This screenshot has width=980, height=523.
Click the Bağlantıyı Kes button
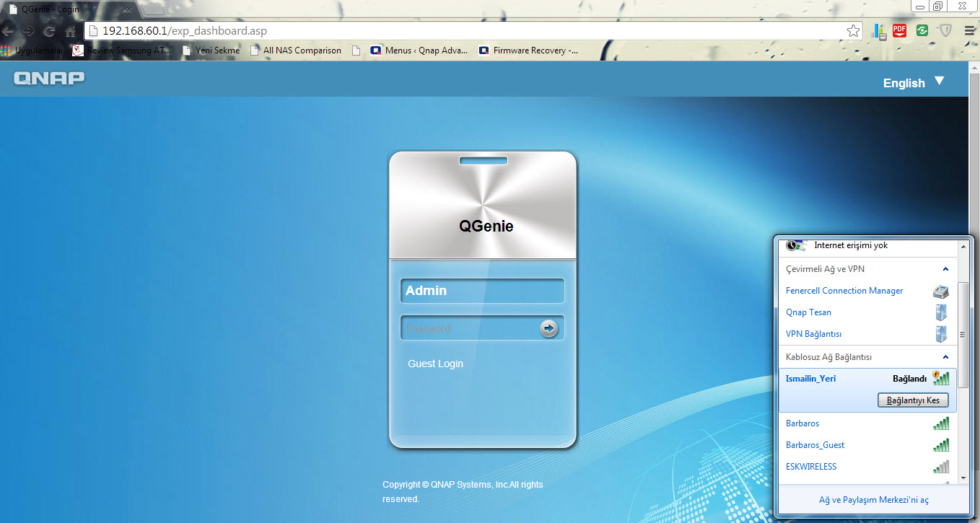click(913, 400)
